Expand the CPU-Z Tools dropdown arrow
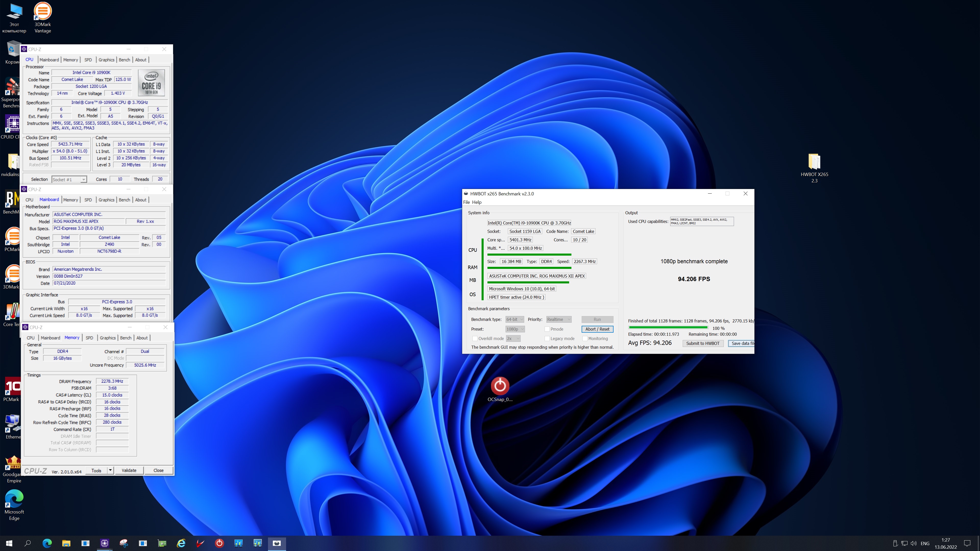 110,470
